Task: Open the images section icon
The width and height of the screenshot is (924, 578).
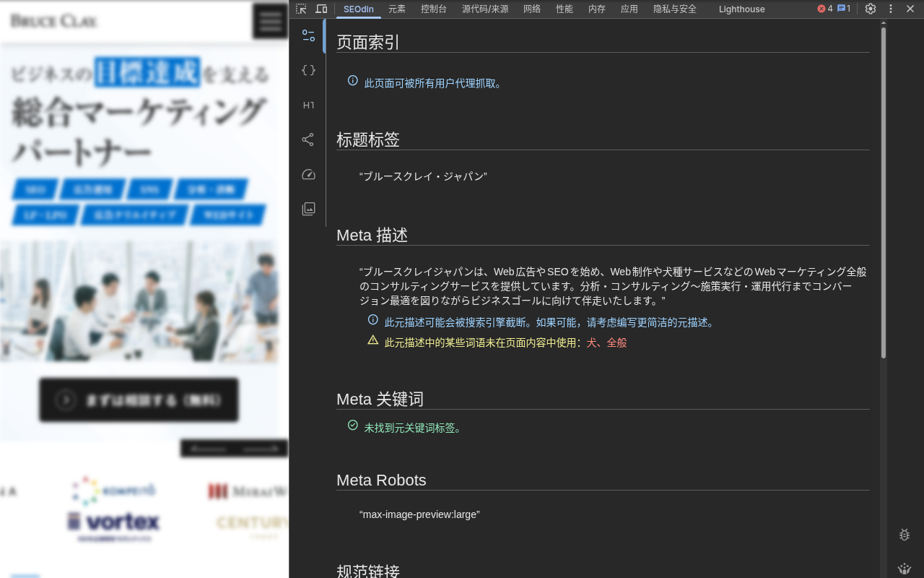Action: click(308, 209)
